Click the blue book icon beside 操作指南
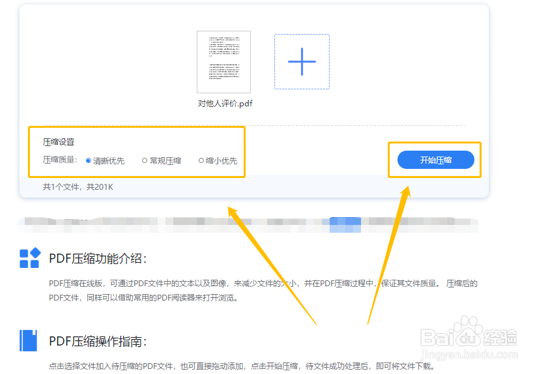This screenshot has height=374, width=549. click(x=28, y=340)
